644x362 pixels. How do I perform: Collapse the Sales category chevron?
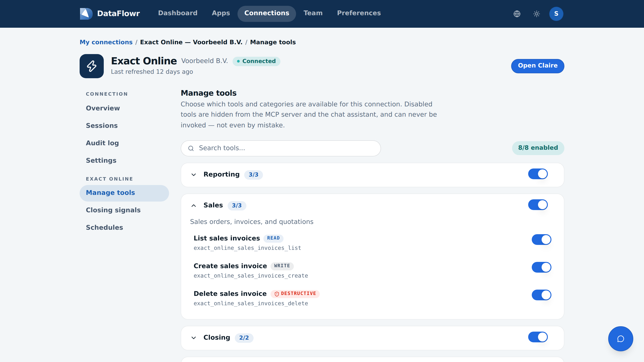coord(193,205)
